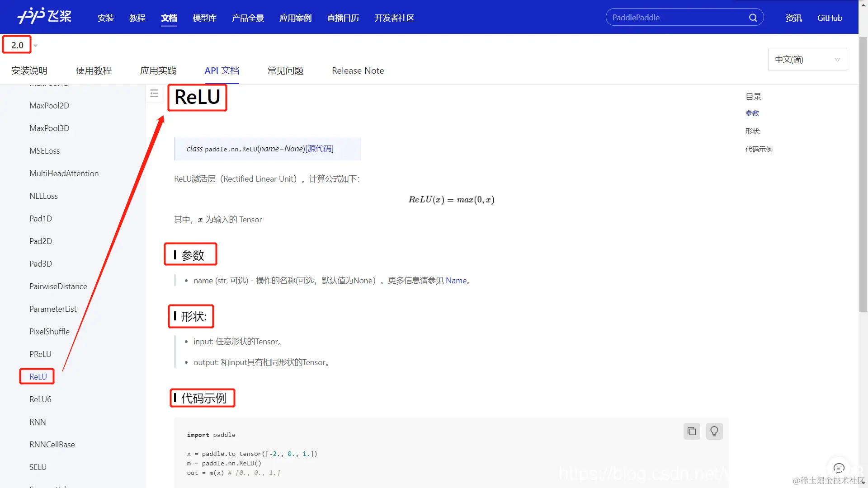
Task: Click the PaddlePaddle search input field
Action: [674, 18]
